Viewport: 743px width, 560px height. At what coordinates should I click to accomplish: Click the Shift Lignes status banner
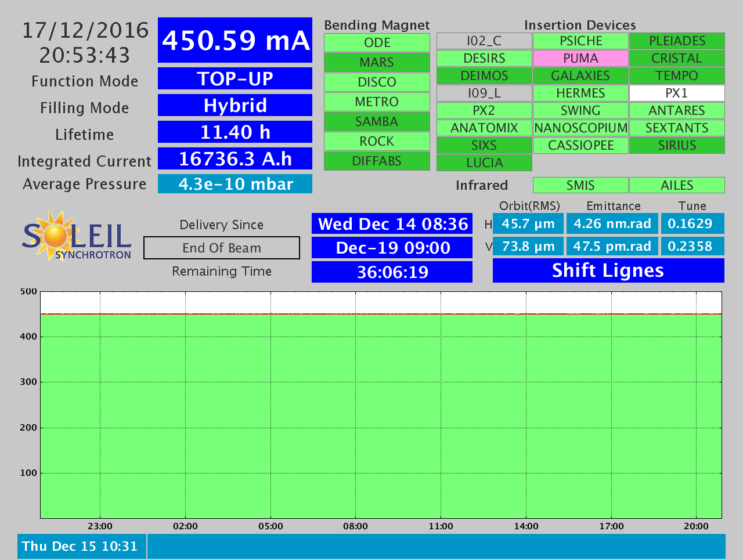[608, 270]
